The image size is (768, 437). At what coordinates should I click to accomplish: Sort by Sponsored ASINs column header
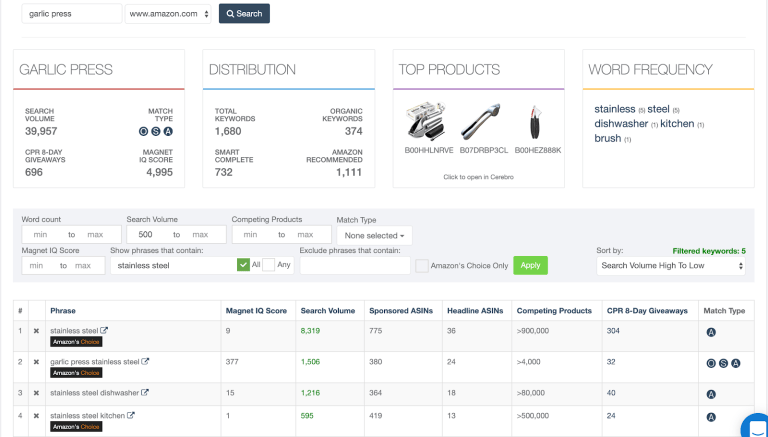pyautogui.click(x=401, y=311)
